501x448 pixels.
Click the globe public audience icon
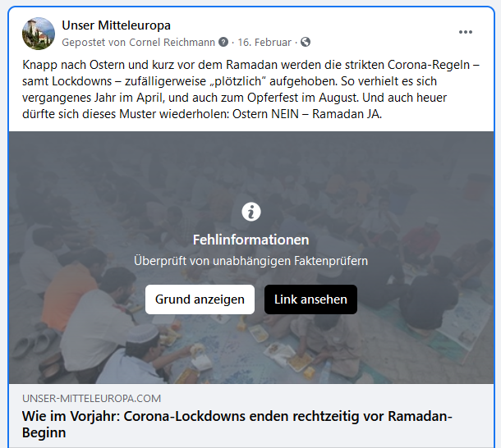pos(306,42)
